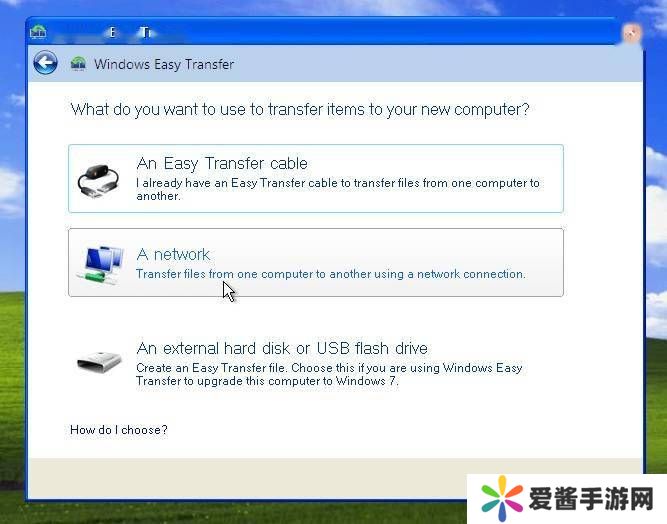Click the Windows Easy Transfer header icon

[x=78, y=64]
